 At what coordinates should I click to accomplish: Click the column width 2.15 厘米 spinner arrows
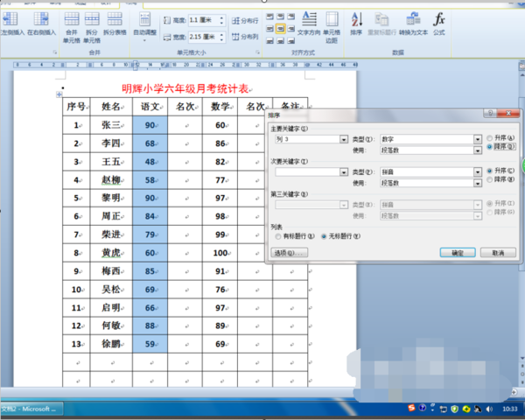click(221, 37)
